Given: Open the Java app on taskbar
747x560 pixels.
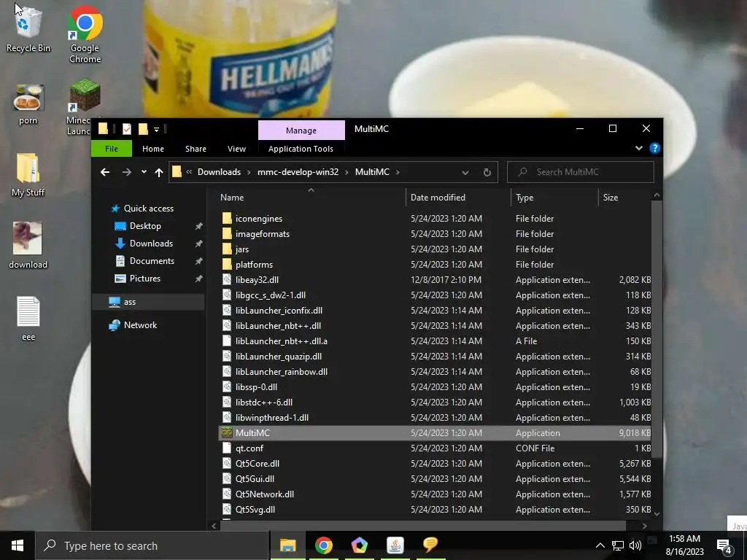Looking at the screenshot, I should [395, 545].
